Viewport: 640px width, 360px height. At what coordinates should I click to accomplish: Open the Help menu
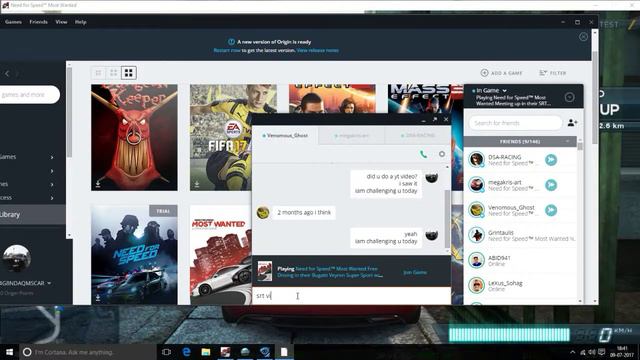(80, 22)
